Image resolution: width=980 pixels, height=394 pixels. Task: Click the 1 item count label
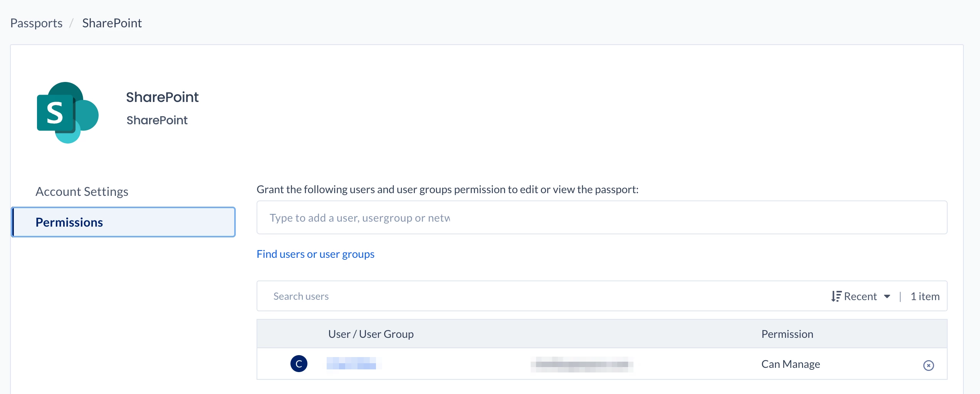[x=925, y=296]
